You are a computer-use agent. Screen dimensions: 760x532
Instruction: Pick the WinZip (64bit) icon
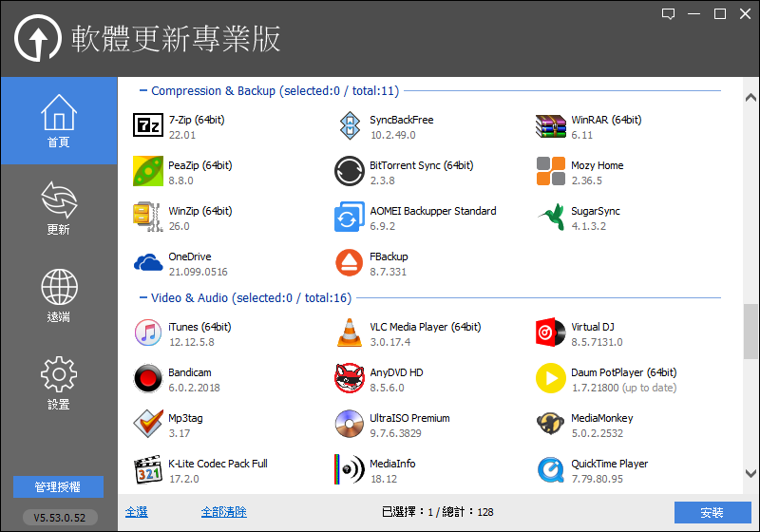(148, 217)
